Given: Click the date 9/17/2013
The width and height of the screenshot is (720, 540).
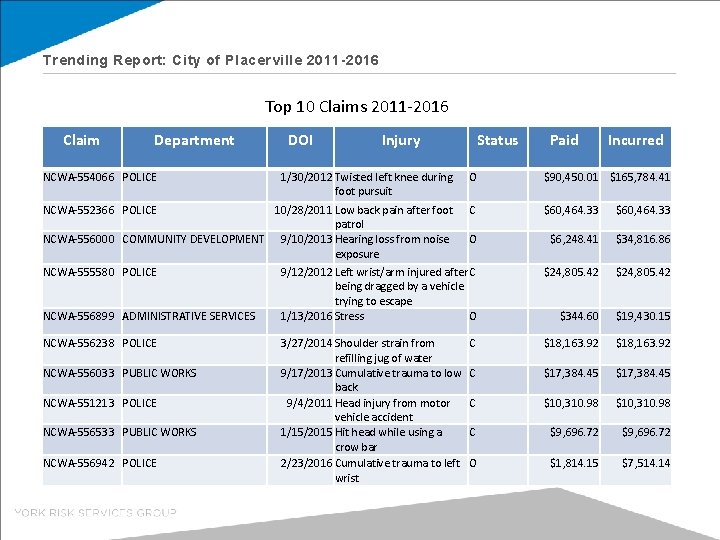Looking at the screenshot, I should coord(306,373).
